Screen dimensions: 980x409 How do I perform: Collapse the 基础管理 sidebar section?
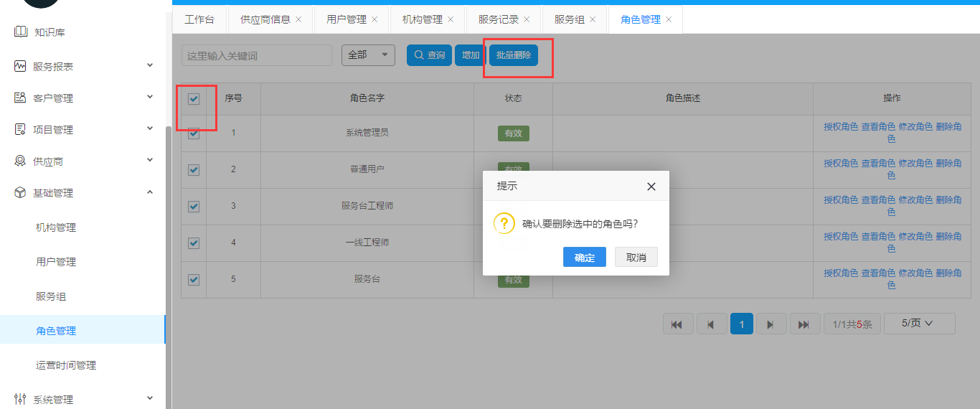(x=150, y=192)
